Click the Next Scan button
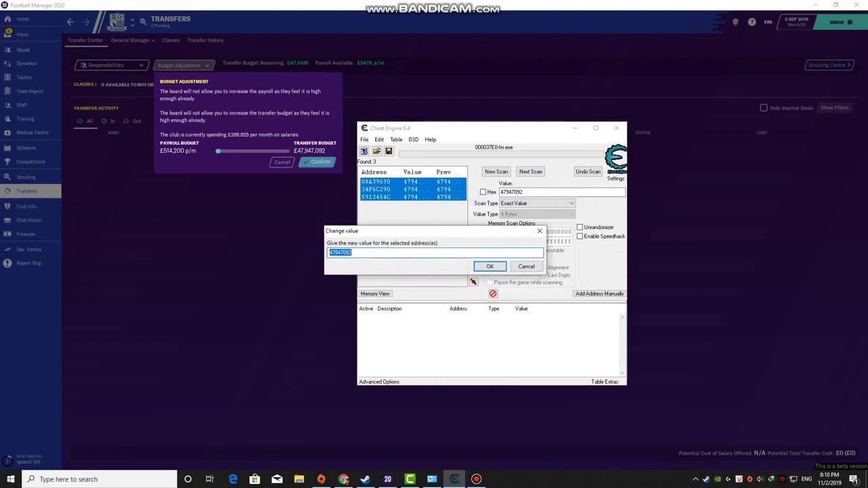Viewport: 868px width, 488px height. click(x=530, y=171)
